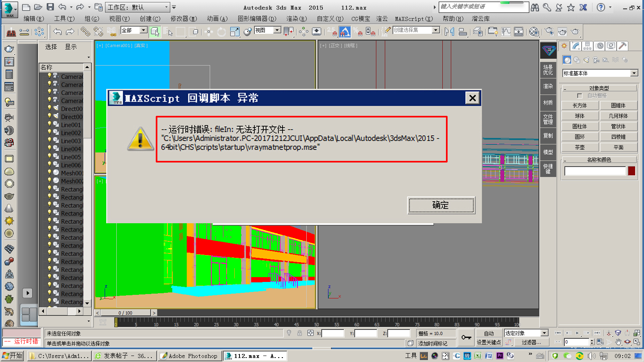Click 确定 in the MAXScript error dialog
Viewport: 644px width, 362px height.
tap(441, 205)
